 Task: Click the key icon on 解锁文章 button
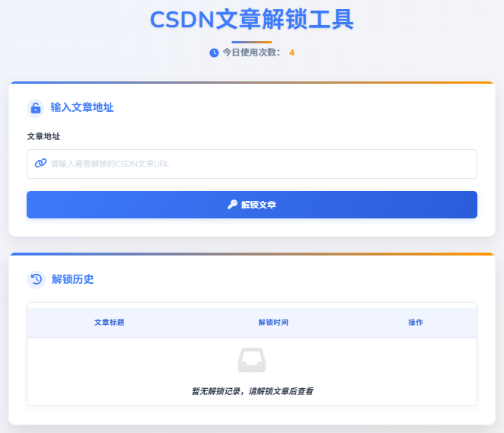[x=232, y=204]
